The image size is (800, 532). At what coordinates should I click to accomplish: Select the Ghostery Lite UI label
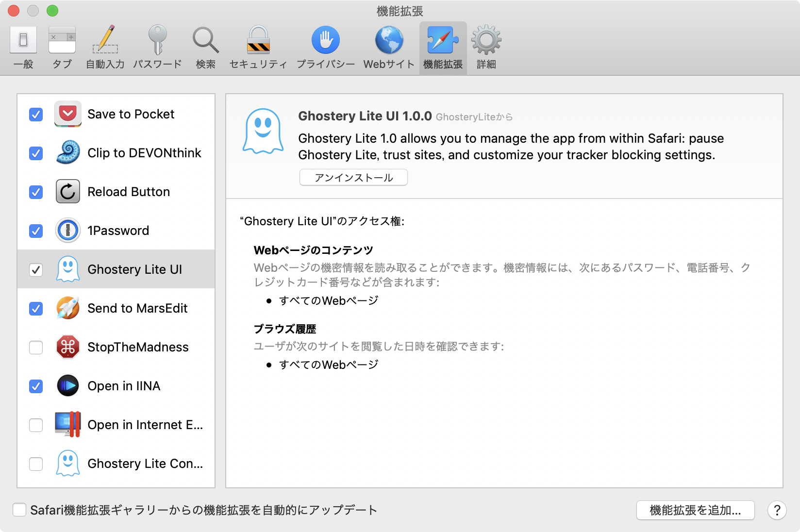pos(134,269)
